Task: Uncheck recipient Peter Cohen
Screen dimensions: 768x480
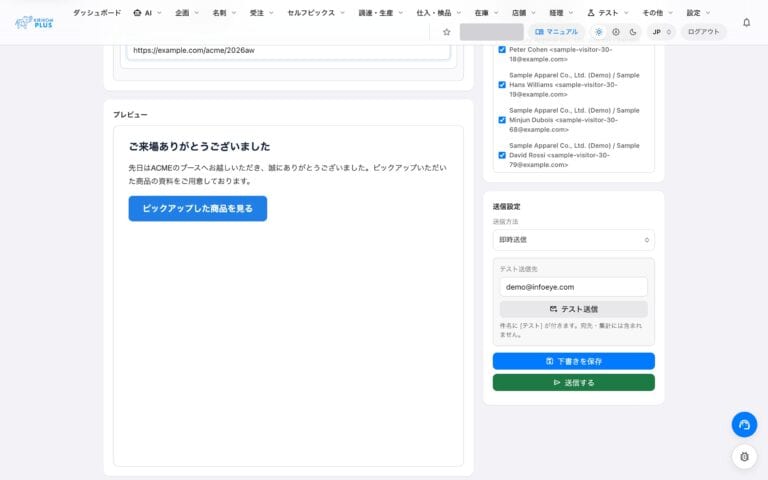Action: [x=502, y=49]
